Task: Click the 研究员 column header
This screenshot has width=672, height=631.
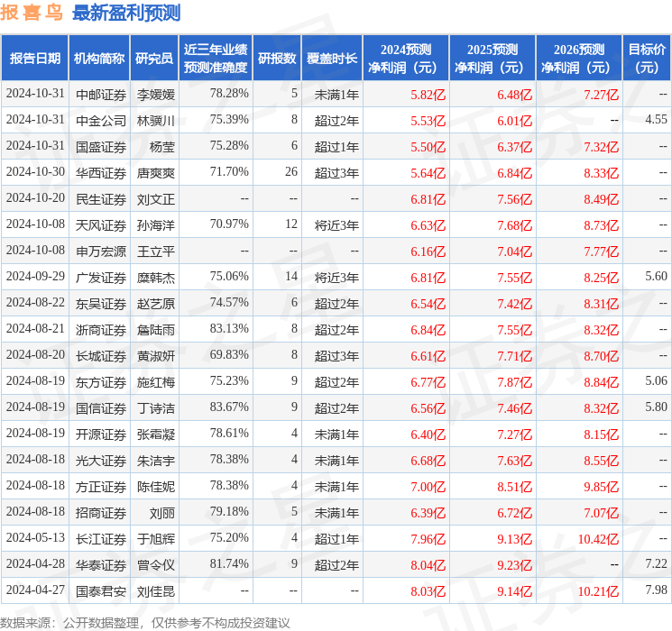Action: 154,59
